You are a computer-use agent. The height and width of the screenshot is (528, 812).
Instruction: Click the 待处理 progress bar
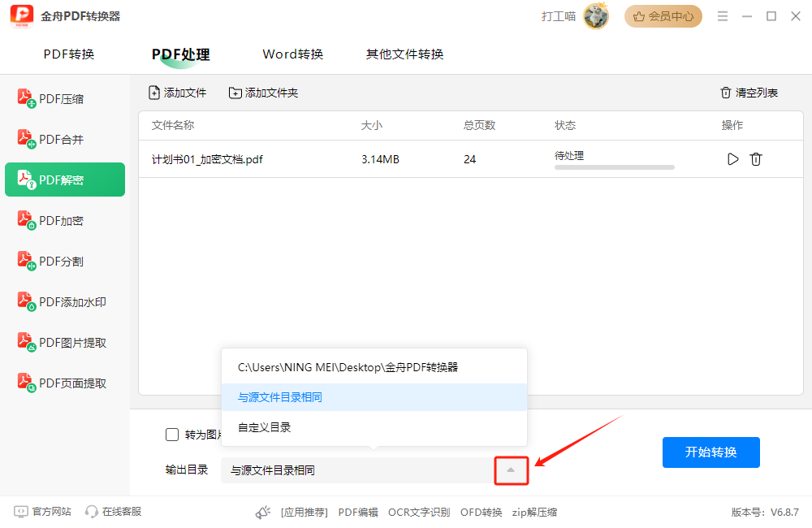click(x=614, y=167)
